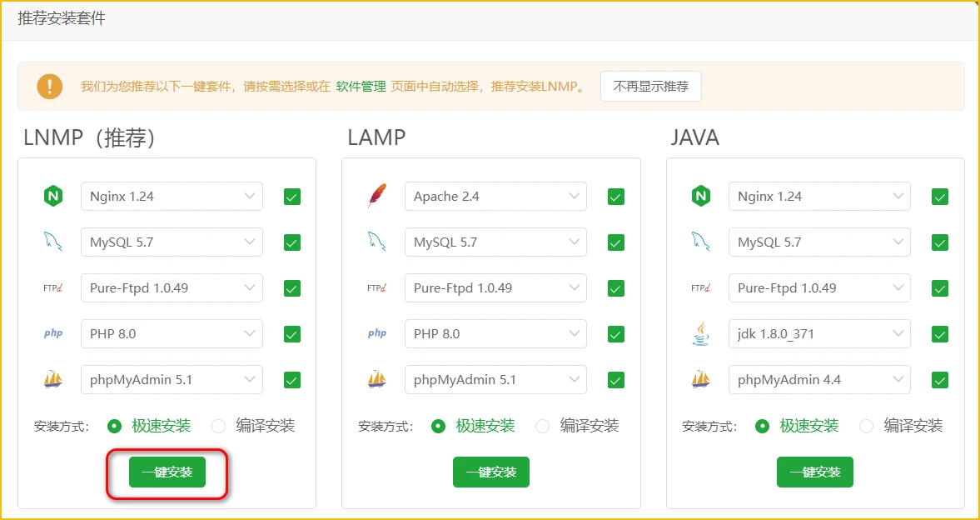980x520 pixels.
Task: Select 极速安装 radio in LNMP column
Action: (114, 427)
